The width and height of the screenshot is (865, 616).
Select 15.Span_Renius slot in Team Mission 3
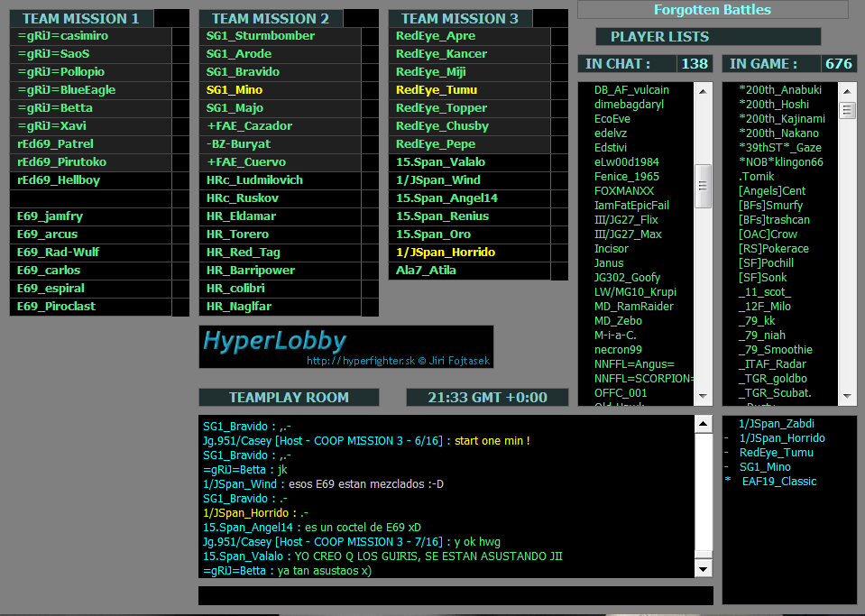pos(469,216)
